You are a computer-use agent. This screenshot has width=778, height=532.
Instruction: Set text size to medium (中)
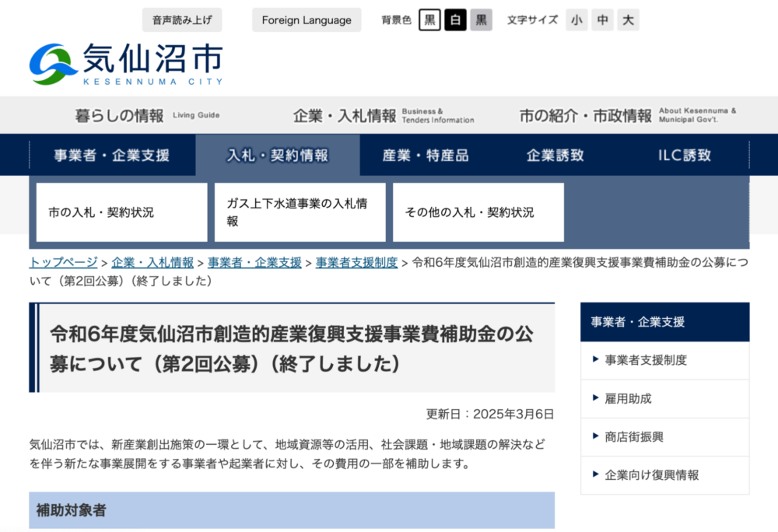tap(602, 19)
